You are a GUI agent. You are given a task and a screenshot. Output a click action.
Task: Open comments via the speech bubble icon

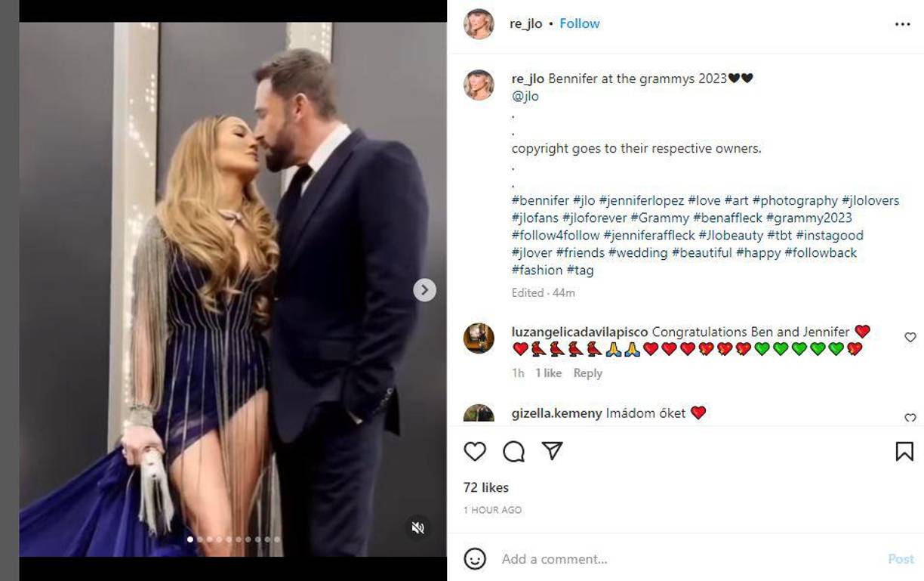[513, 451]
